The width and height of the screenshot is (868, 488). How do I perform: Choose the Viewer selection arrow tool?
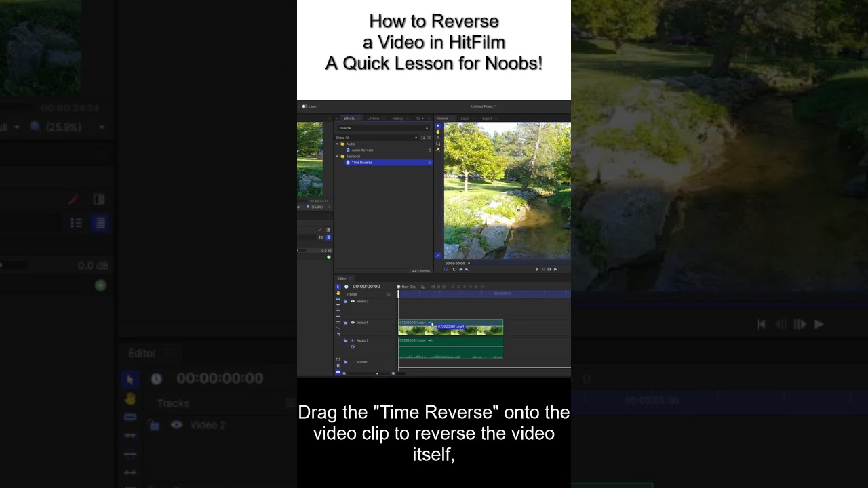(438, 125)
